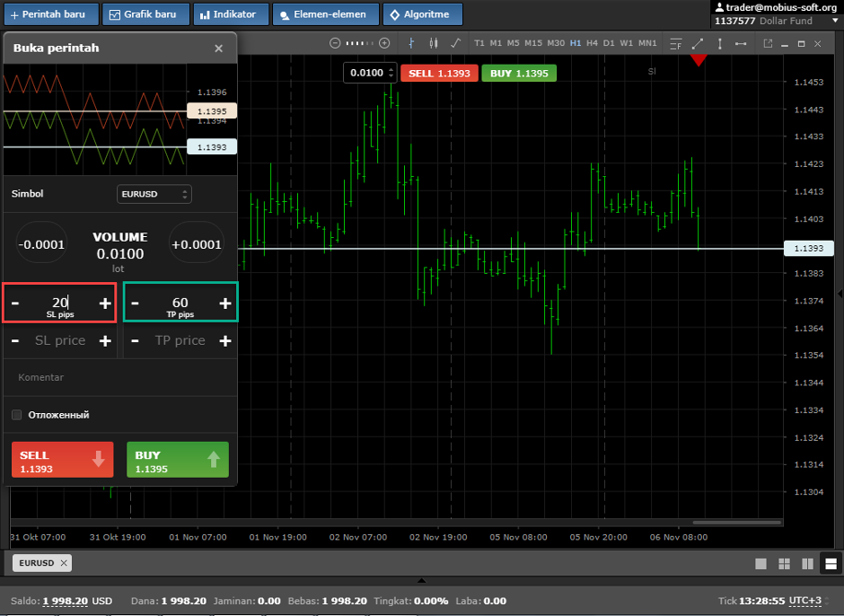Choose the single chart layout
Viewport: 844px width, 616px height.
pyautogui.click(x=761, y=564)
